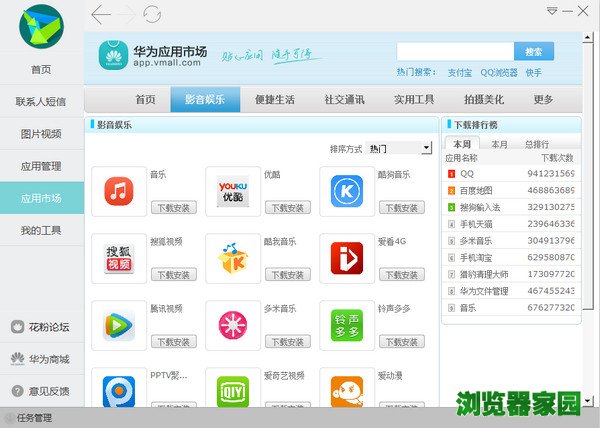This screenshot has height=428, width=600.
Task: Open the 腾讯视频 app icon
Action: (x=119, y=325)
